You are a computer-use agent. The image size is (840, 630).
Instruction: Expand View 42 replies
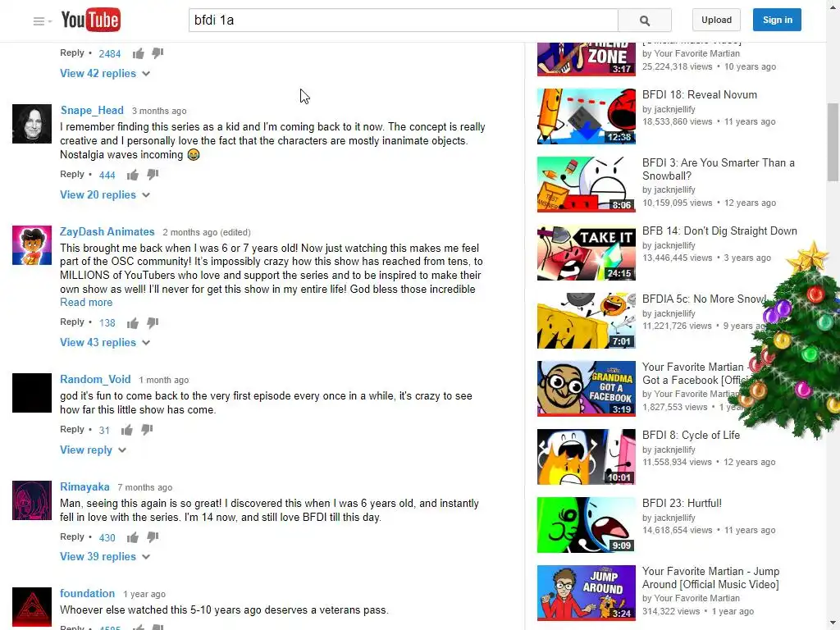coord(105,73)
